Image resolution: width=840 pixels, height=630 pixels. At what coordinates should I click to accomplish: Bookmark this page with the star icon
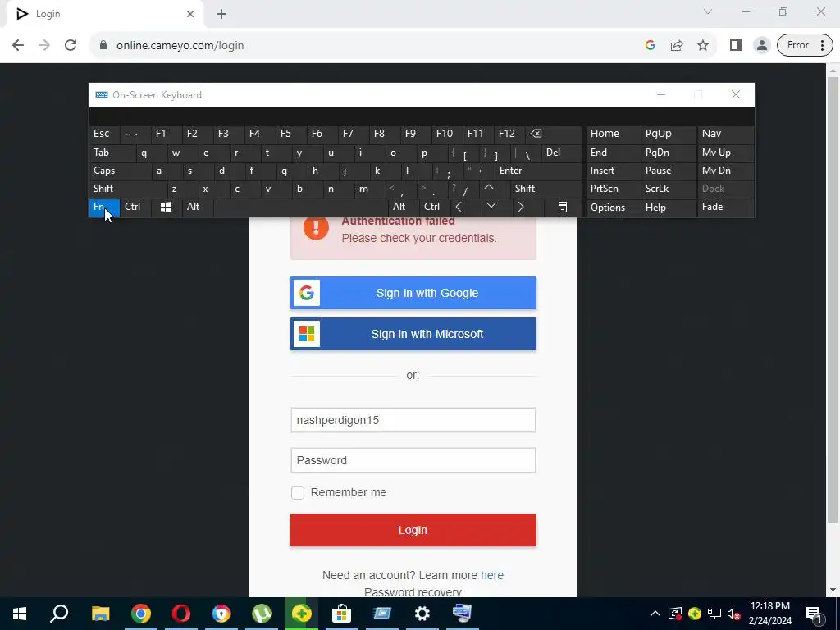703,46
